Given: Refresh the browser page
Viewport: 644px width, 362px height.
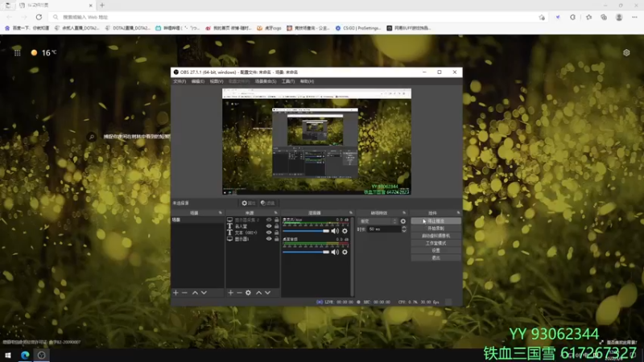Looking at the screenshot, I should (39, 17).
